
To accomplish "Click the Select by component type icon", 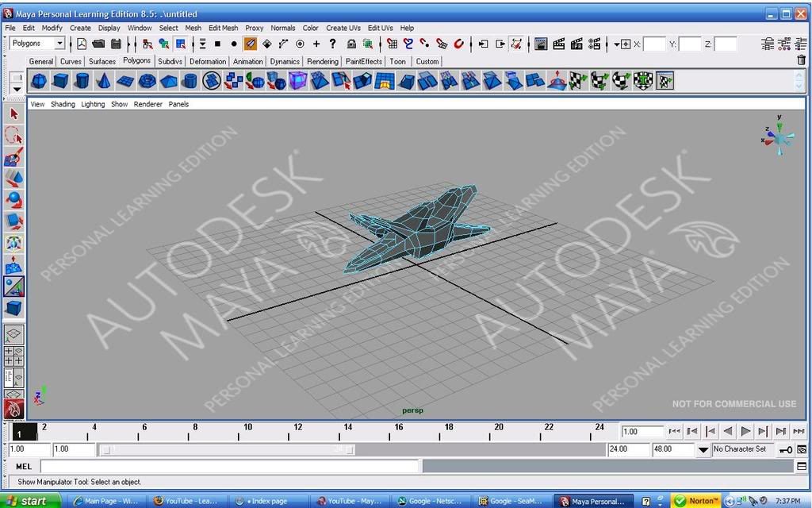I will point(181,44).
